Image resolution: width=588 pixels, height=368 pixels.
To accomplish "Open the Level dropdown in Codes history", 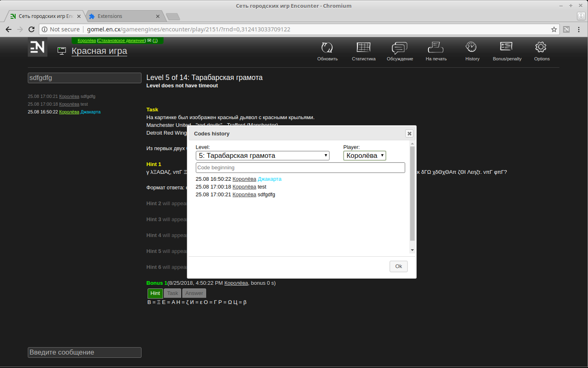I will (263, 155).
